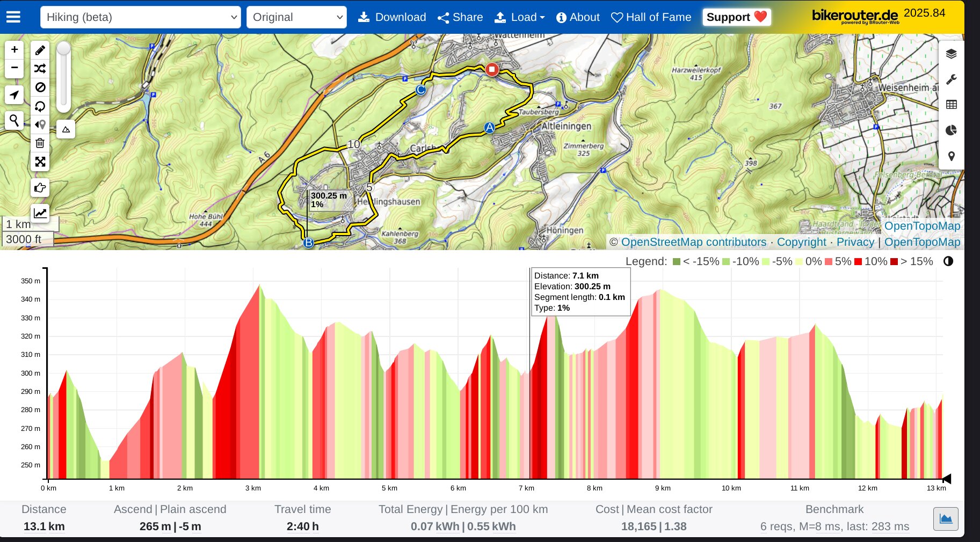Screen dimensions: 980x542
Task: Open the wrench profile settings tab
Action: click(x=951, y=79)
